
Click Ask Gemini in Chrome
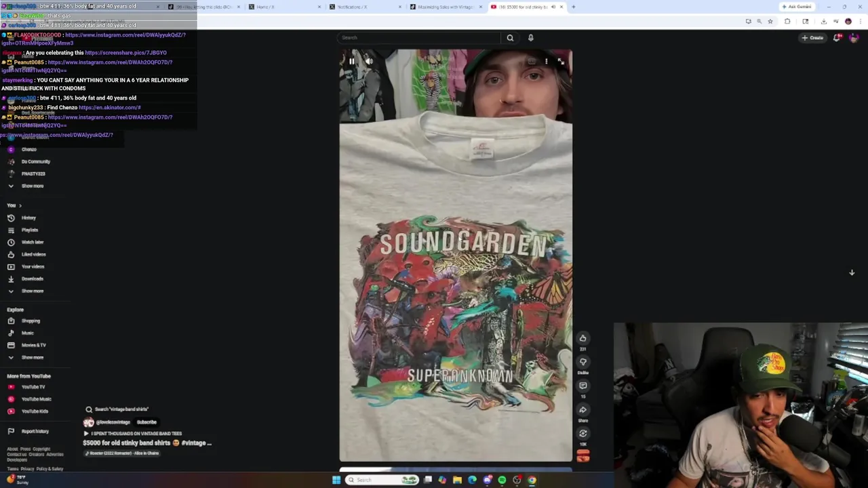pyautogui.click(x=796, y=7)
